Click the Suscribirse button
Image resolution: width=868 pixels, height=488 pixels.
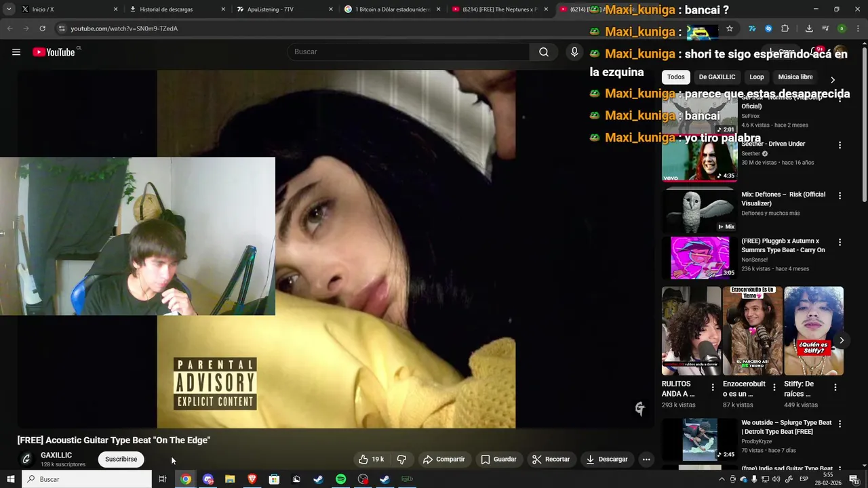[x=121, y=459]
